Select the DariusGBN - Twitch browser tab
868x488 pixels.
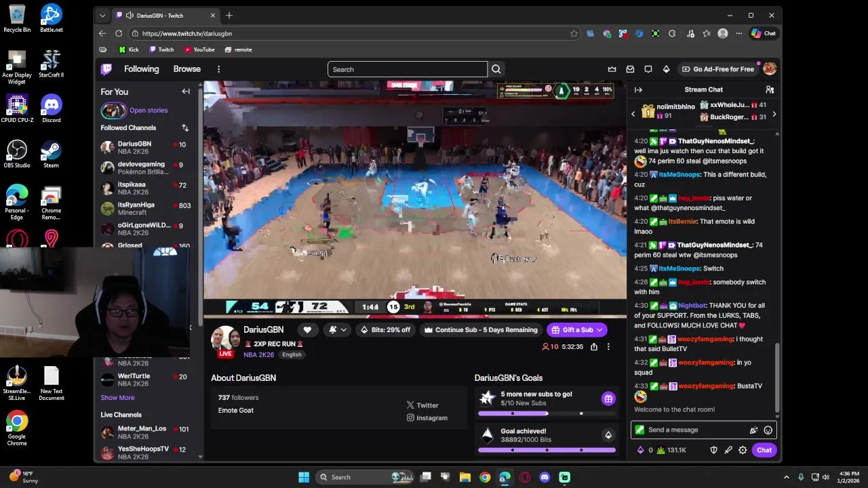pos(166,15)
